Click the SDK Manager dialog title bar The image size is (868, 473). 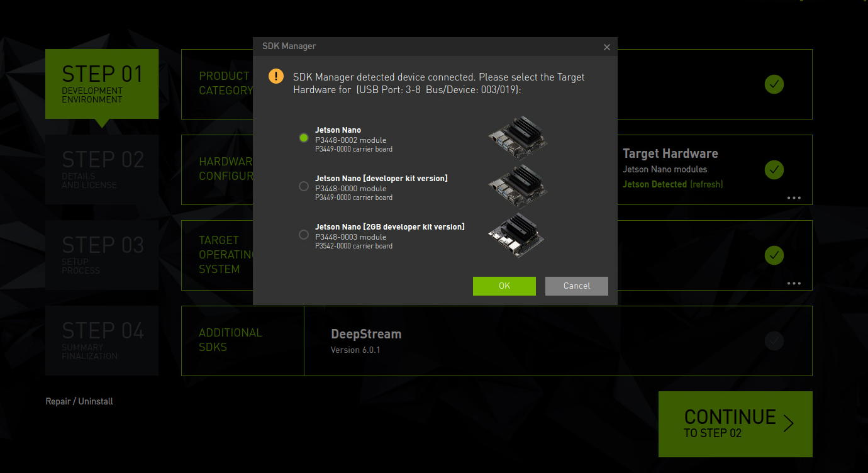(x=435, y=47)
